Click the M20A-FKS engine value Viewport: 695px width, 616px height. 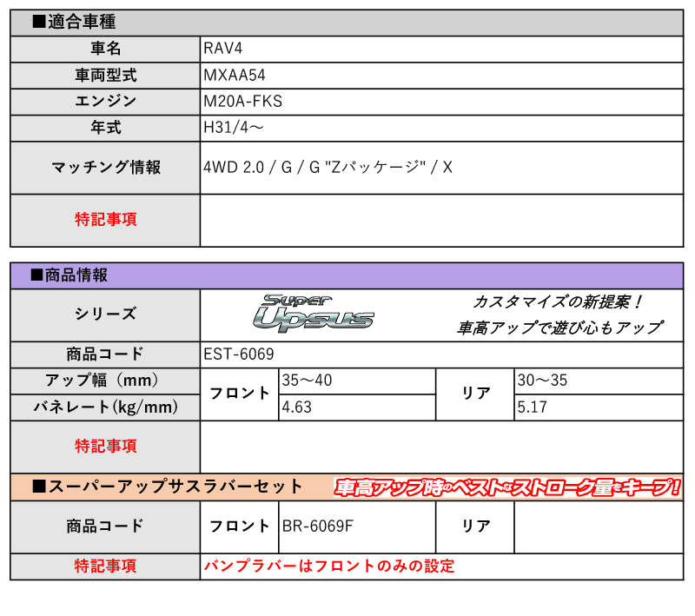(x=243, y=102)
